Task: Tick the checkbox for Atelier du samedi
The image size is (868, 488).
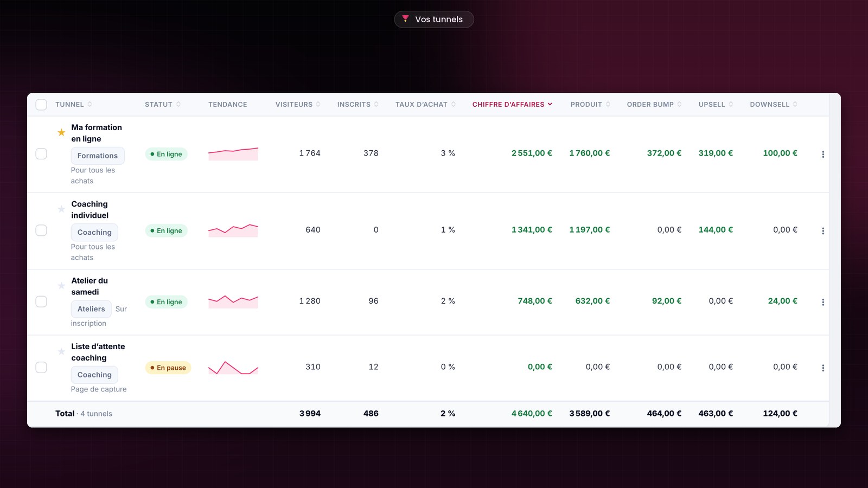Action: point(41,301)
